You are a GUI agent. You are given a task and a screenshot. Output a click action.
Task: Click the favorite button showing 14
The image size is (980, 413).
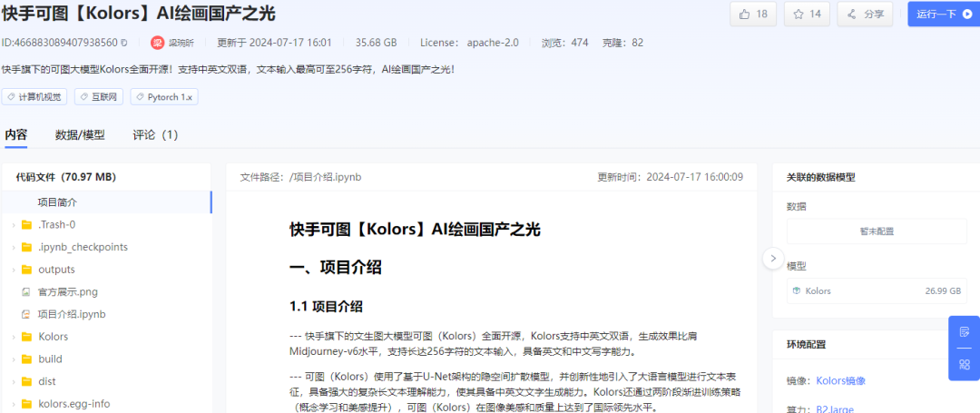807,14
